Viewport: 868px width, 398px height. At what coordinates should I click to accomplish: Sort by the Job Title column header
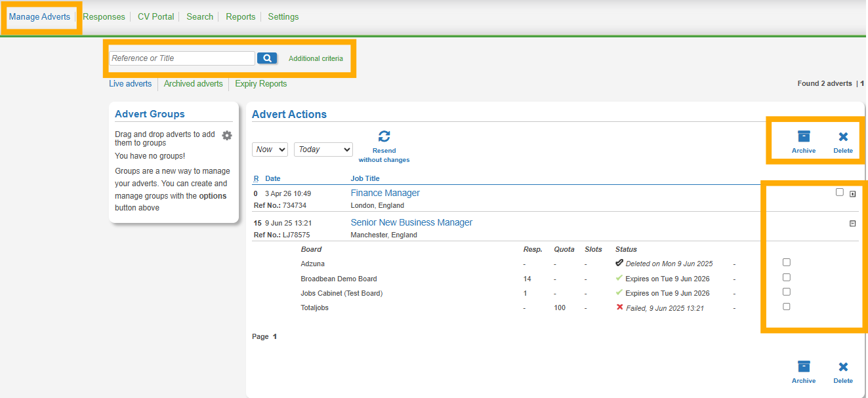click(365, 178)
